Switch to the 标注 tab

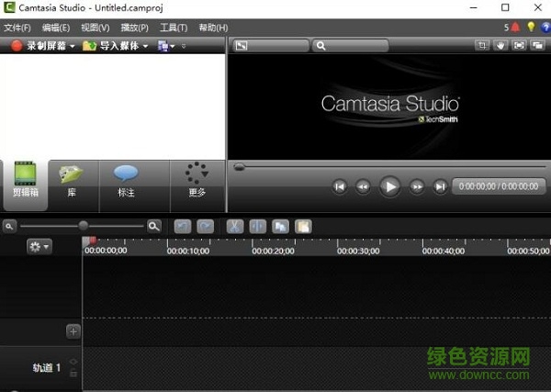[x=126, y=182]
